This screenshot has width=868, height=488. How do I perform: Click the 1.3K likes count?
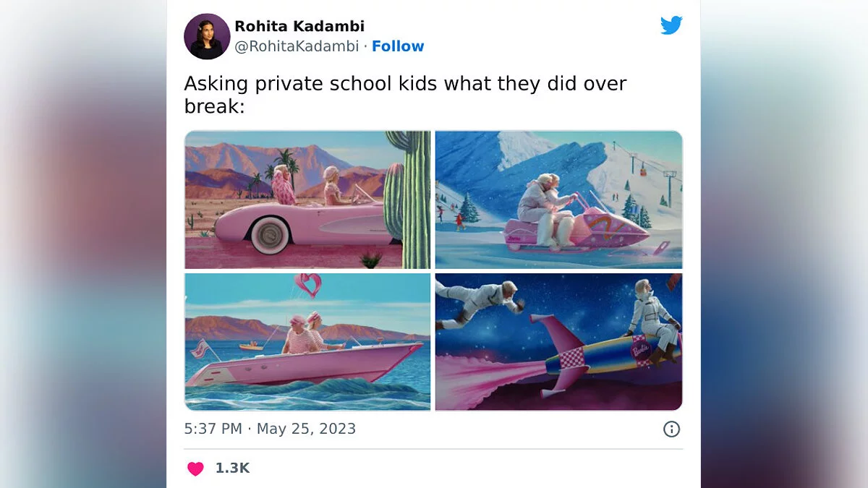point(232,468)
